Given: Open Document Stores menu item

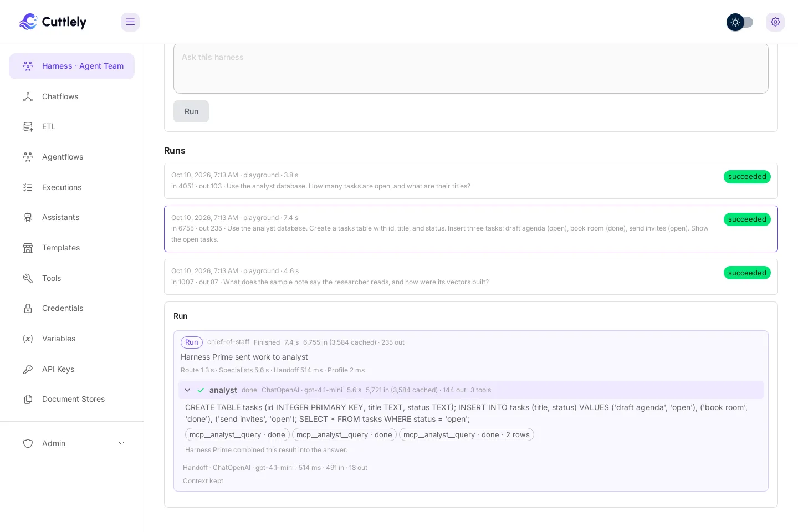Looking at the screenshot, I should pos(71,399).
